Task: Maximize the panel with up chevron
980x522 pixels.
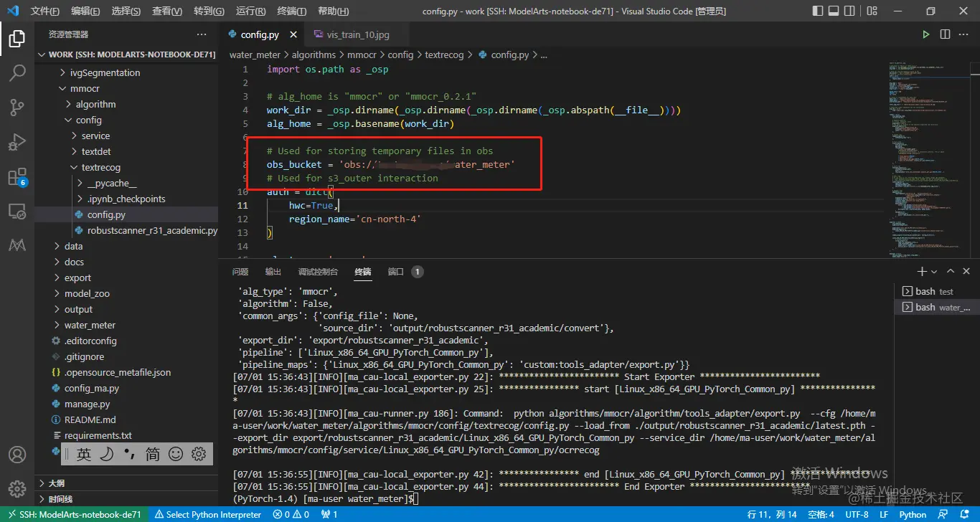Action: click(x=951, y=272)
